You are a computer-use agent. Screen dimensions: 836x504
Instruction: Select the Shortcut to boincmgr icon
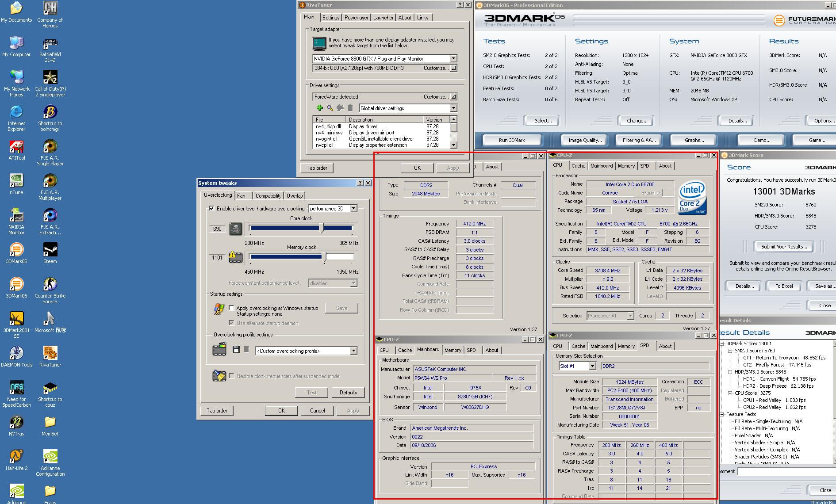50,118
